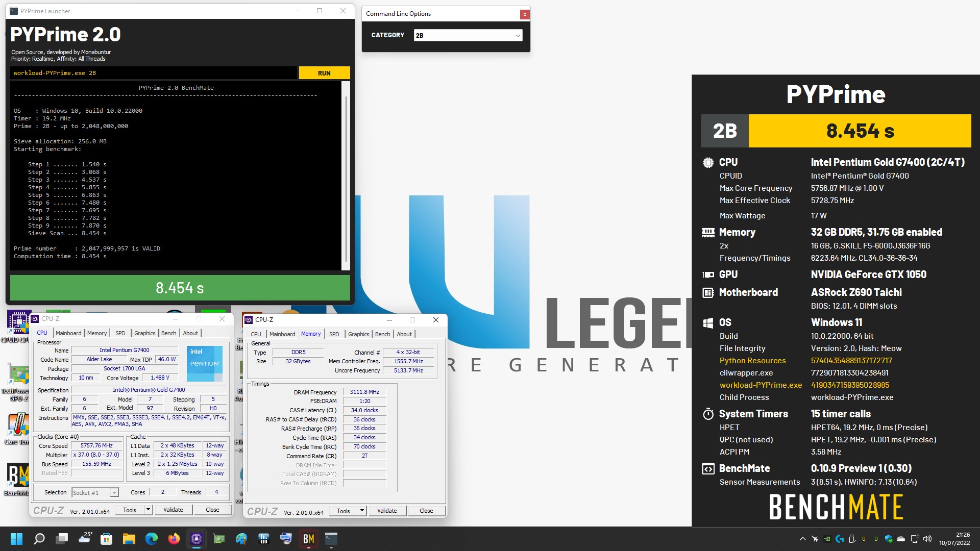Open OneDrive cloud tray icon
The width and height of the screenshot is (980, 551).
(901, 539)
